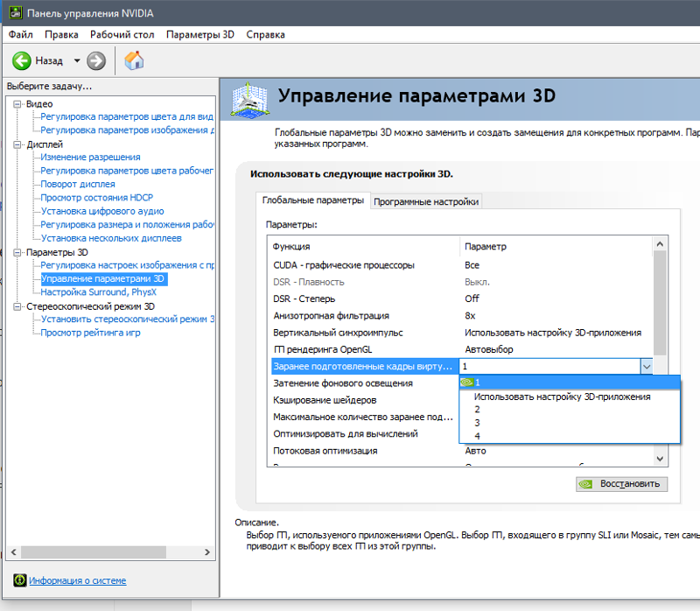Select the Оптимизировать для вычислений row
This screenshot has width=700, height=611.
tap(363, 433)
